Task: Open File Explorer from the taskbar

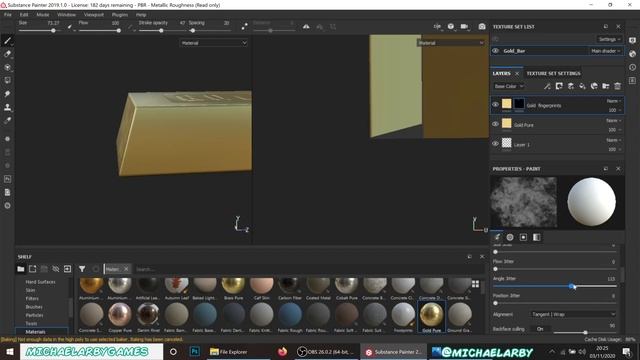Action: [229, 352]
